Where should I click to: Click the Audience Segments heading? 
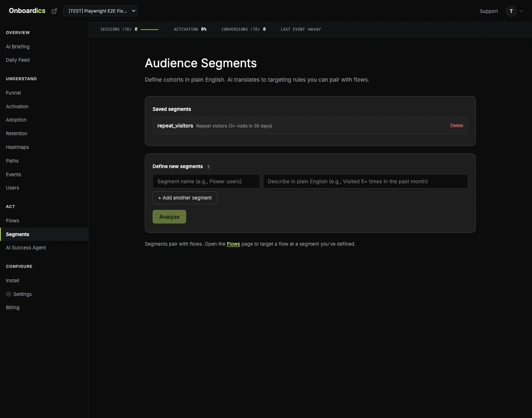click(x=201, y=63)
